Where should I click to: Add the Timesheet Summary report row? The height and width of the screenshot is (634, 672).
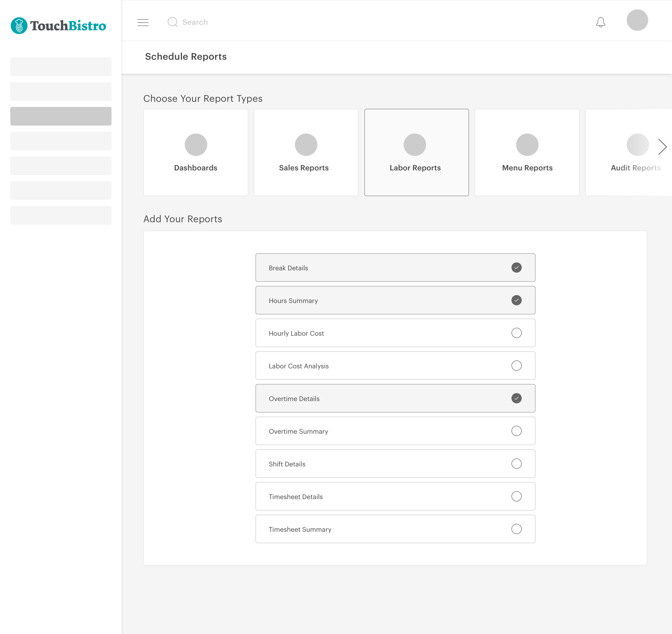point(395,529)
